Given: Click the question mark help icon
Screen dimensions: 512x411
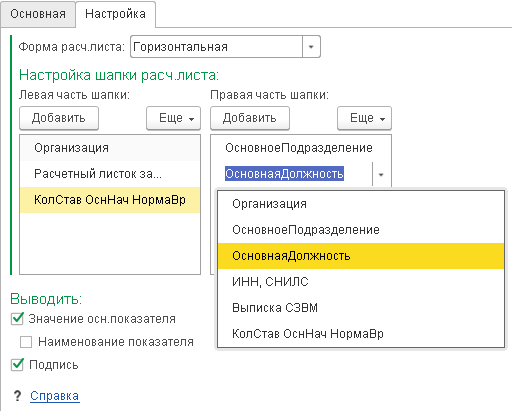Looking at the screenshot, I should (x=17, y=396).
